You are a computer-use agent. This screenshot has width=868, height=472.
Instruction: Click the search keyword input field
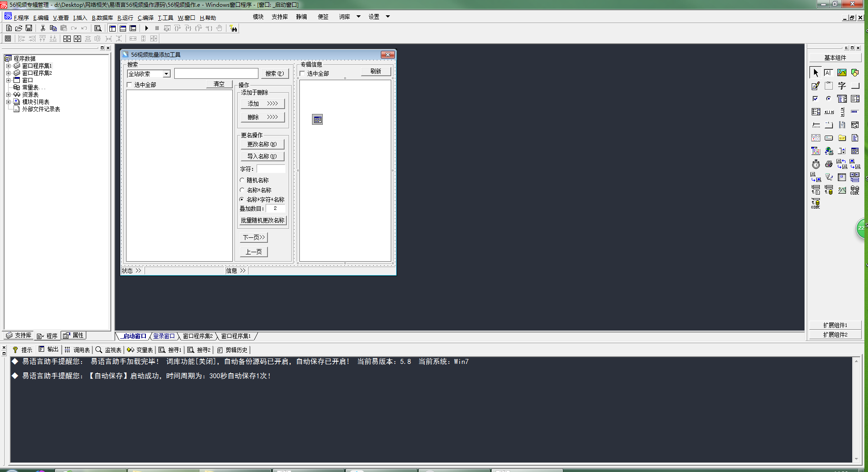[216, 73]
